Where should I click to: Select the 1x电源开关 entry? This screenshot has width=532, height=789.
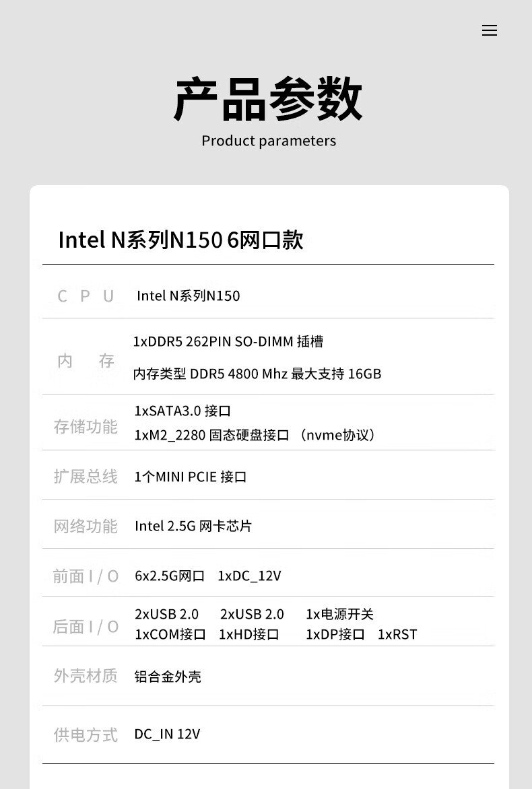point(339,614)
